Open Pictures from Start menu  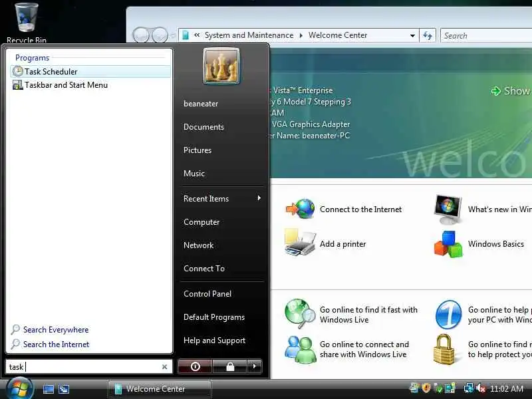pos(197,150)
